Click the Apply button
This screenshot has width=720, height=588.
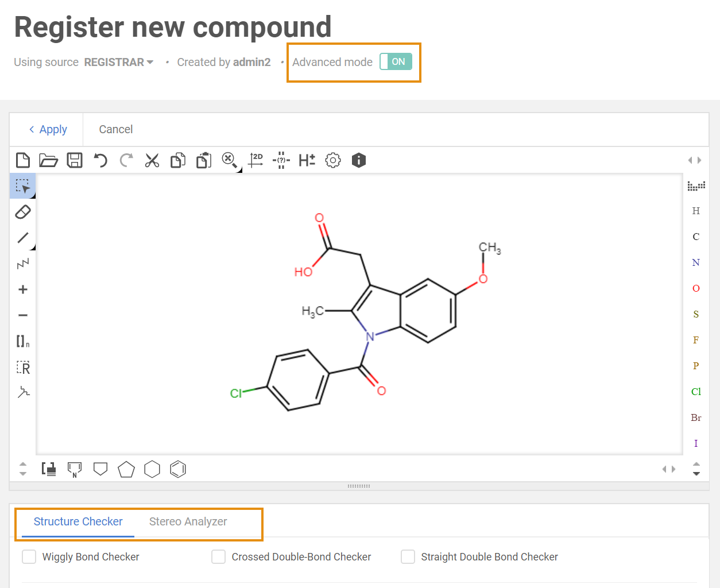[48, 129]
